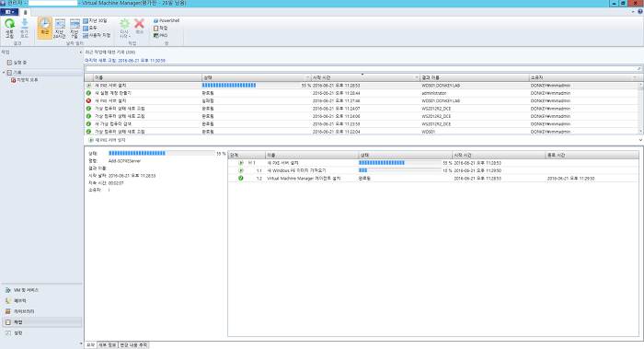Select the job started at 11:23:58
The height and width of the screenshot is (349, 644).
361,123
